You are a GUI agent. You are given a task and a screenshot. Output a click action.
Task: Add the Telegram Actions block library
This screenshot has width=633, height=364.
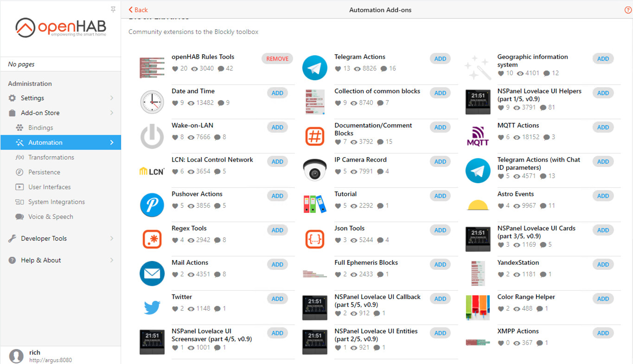(x=440, y=59)
